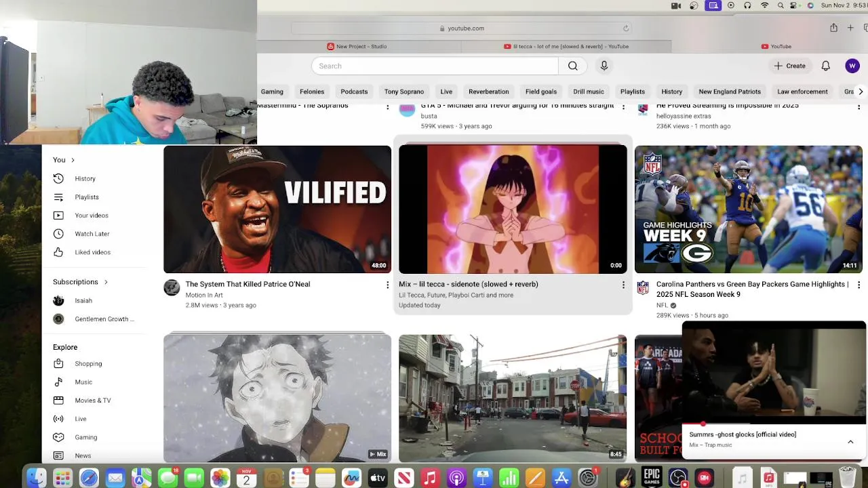
Task: Click the Create button
Action: pos(790,66)
